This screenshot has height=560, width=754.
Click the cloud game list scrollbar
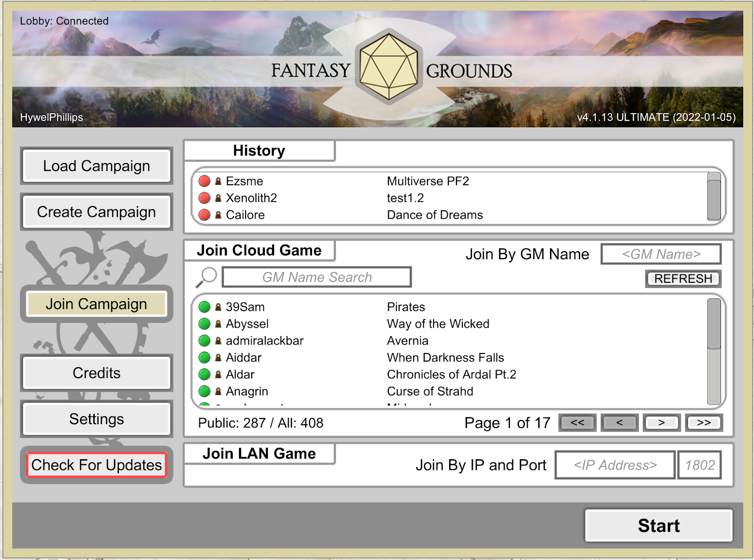(714, 352)
